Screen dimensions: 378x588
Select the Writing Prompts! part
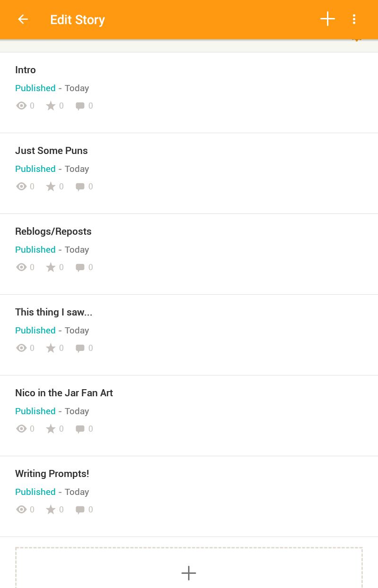point(189,496)
